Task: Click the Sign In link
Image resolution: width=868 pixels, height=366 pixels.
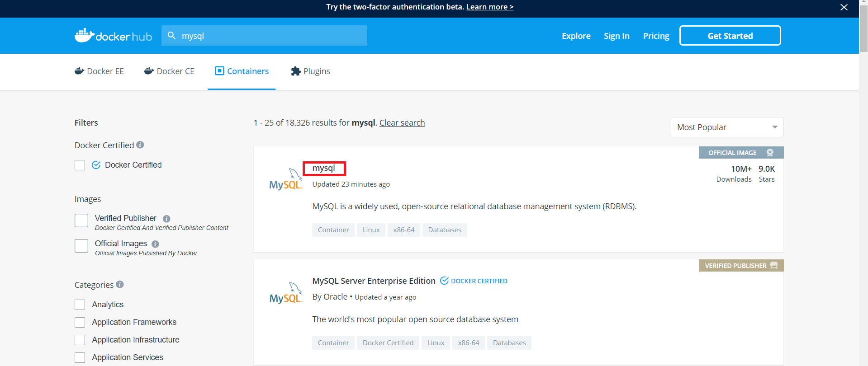Action: coord(617,36)
